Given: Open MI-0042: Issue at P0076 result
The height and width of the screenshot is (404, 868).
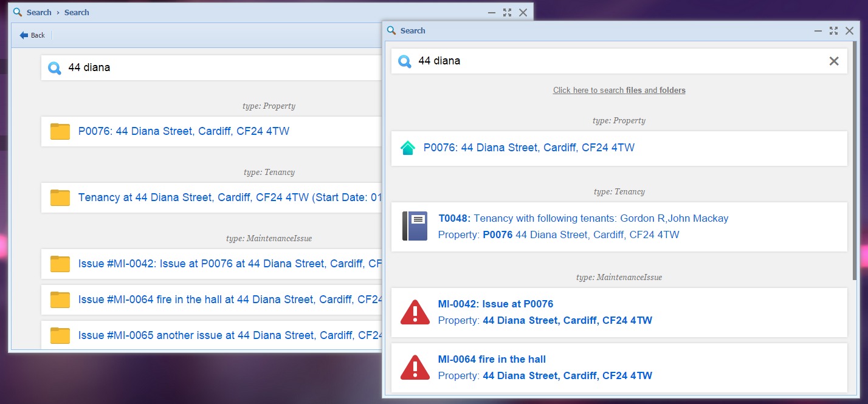Looking at the screenshot, I should tap(495, 304).
